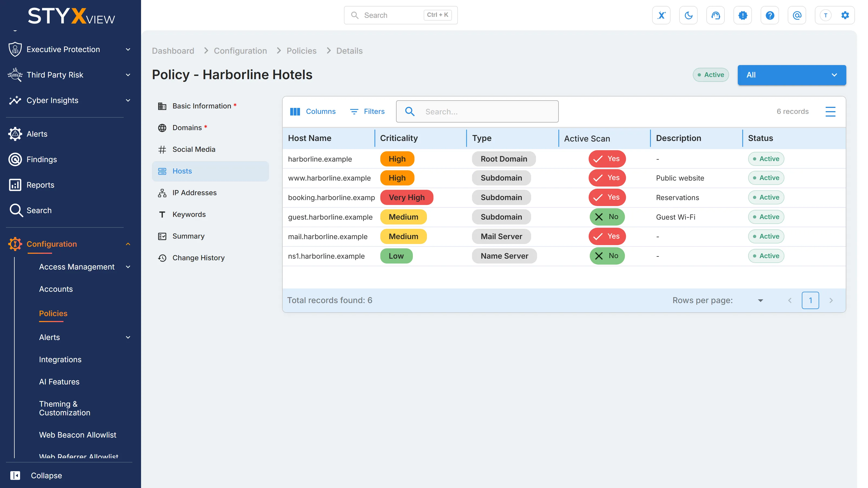The image size is (868, 488).
Task: Go to page 1 in pagination
Action: [x=810, y=300]
